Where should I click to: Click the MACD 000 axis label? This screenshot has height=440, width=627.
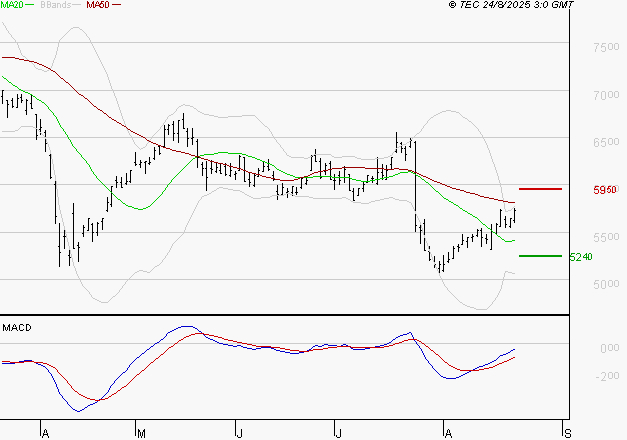[610, 348]
